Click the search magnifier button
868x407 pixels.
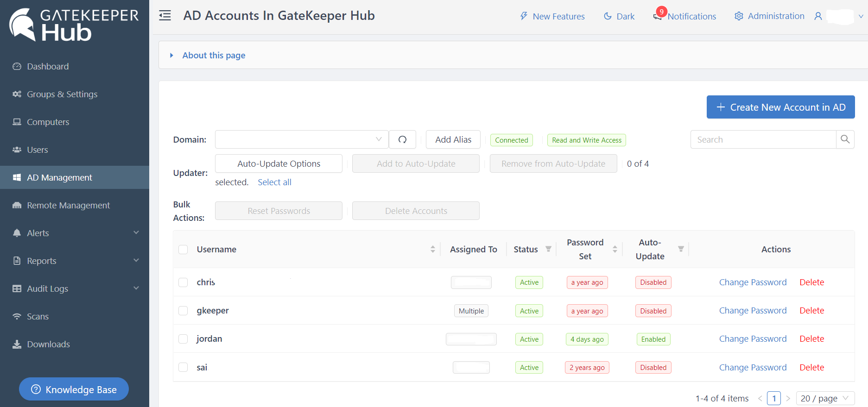[845, 139]
